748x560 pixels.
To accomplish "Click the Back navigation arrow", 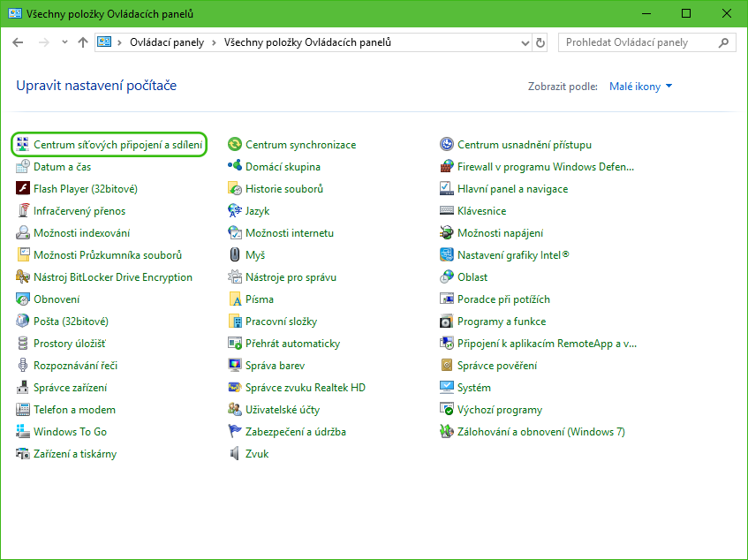I will pyautogui.click(x=19, y=42).
